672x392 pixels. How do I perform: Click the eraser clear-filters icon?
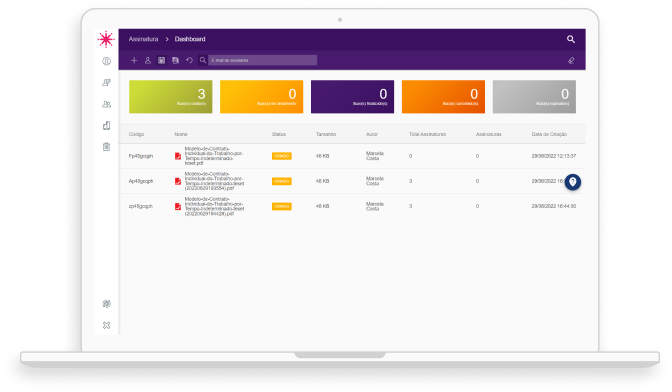tap(571, 60)
